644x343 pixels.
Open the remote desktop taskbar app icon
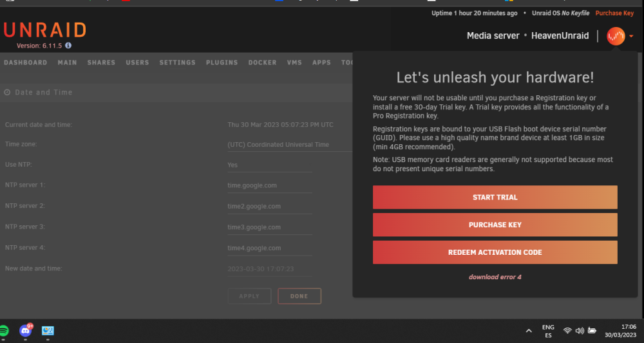tap(48, 330)
